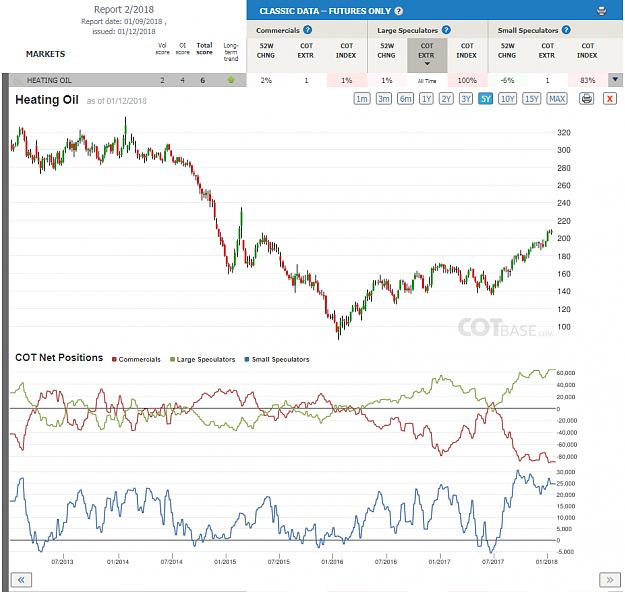
Task: Click the 01/2018 date axis marker
Action: [x=546, y=562]
